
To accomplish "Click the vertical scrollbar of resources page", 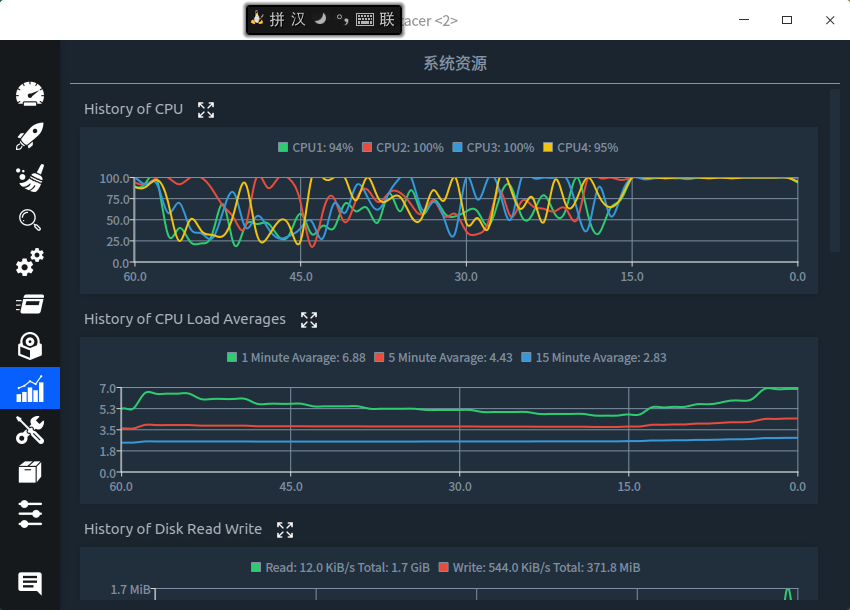I will click(834, 170).
